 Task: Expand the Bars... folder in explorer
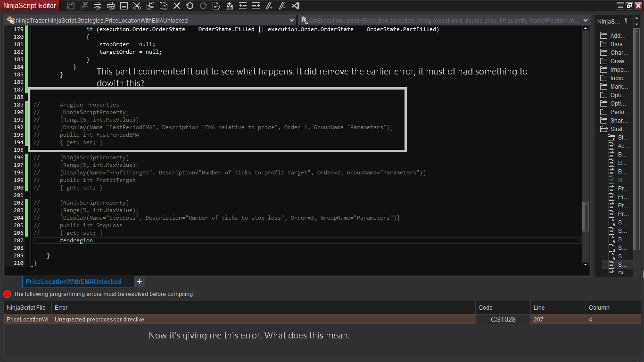click(x=614, y=44)
